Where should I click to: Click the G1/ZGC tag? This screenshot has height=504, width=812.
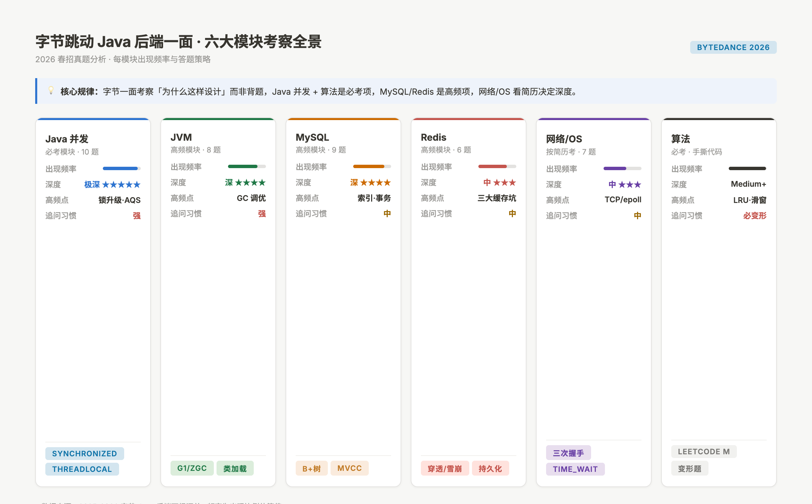(x=192, y=468)
